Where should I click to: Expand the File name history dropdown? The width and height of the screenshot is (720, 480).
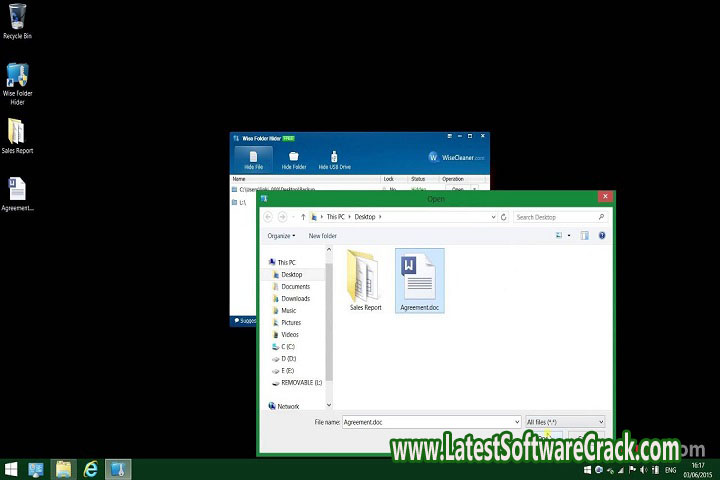[x=516, y=422]
